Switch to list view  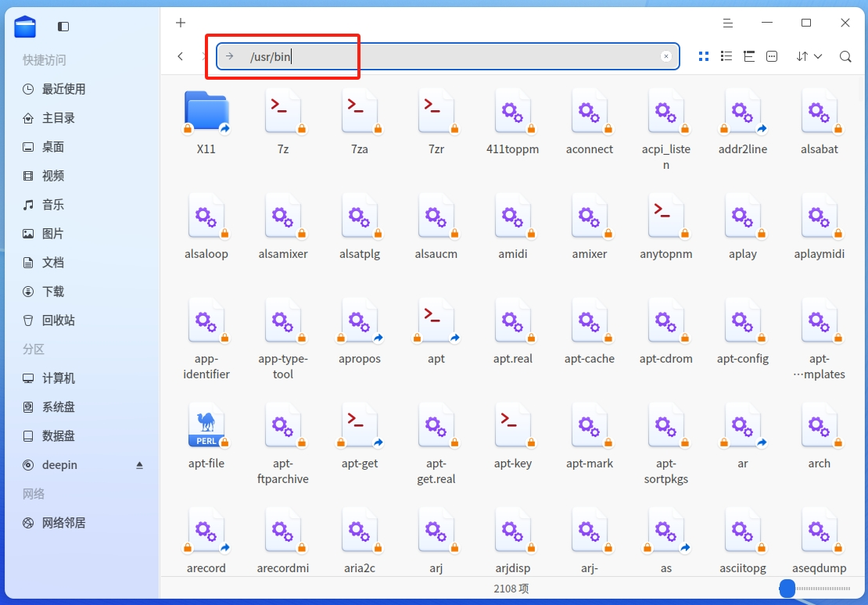[x=726, y=56]
